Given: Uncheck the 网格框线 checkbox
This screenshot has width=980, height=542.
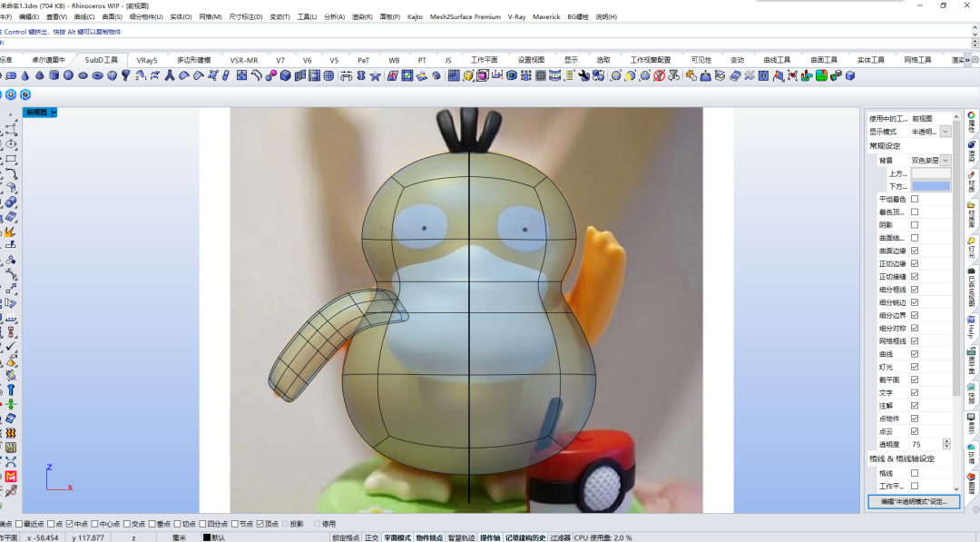Looking at the screenshot, I should 915,340.
